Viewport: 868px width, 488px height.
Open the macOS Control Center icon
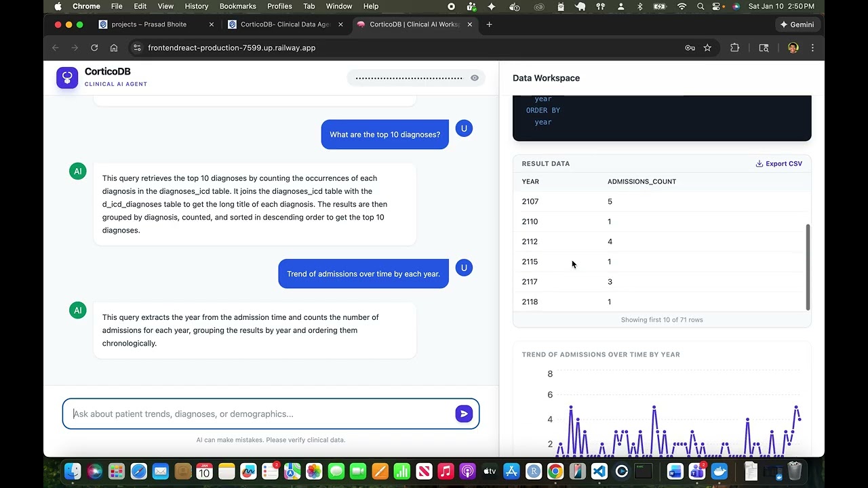pyautogui.click(x=717, y=6)
